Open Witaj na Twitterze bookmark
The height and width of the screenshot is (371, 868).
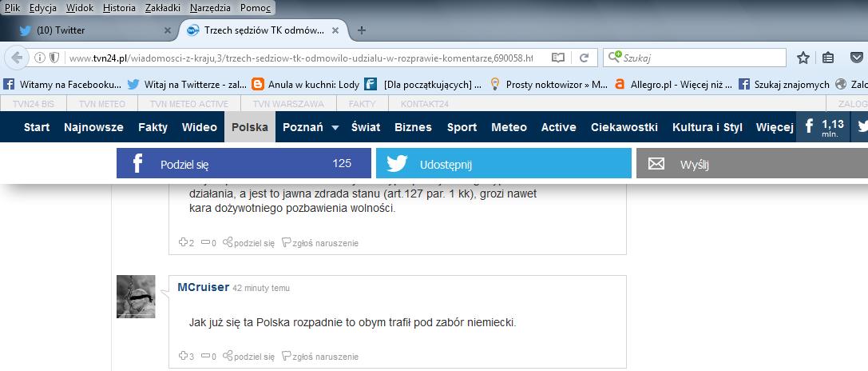pyautogui.click(x=187, y=84)
